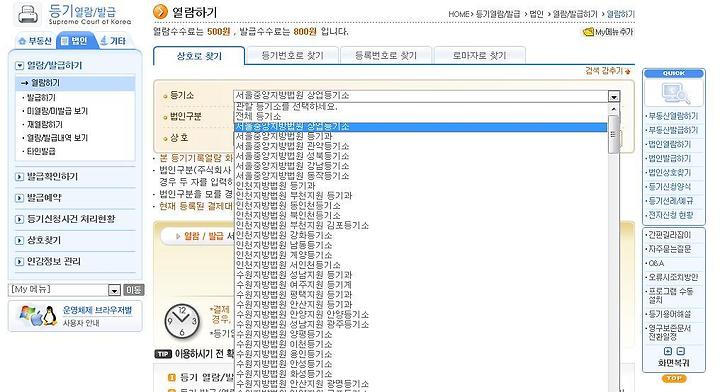The image size is (720, 392).
Task: Expand 등기신청사건 처리현황 section
Action: coord(19,219)
